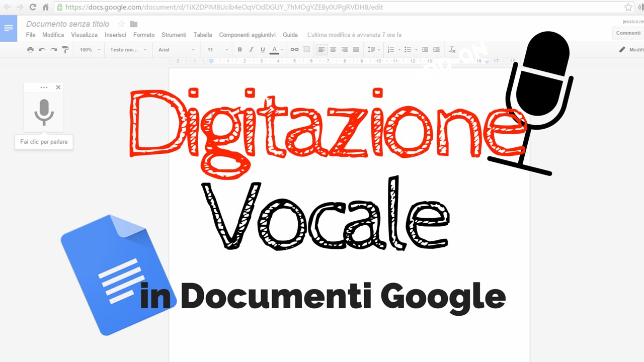This screenshot has height=362, width=644.
Task: Open the Docs home icon
Action: point(9,28)
